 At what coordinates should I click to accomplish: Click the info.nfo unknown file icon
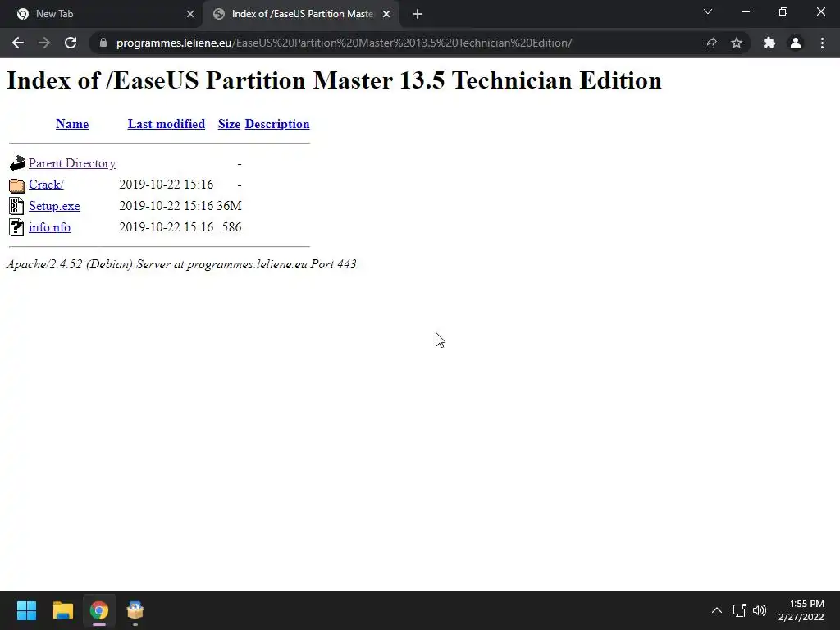coord(16,228)
